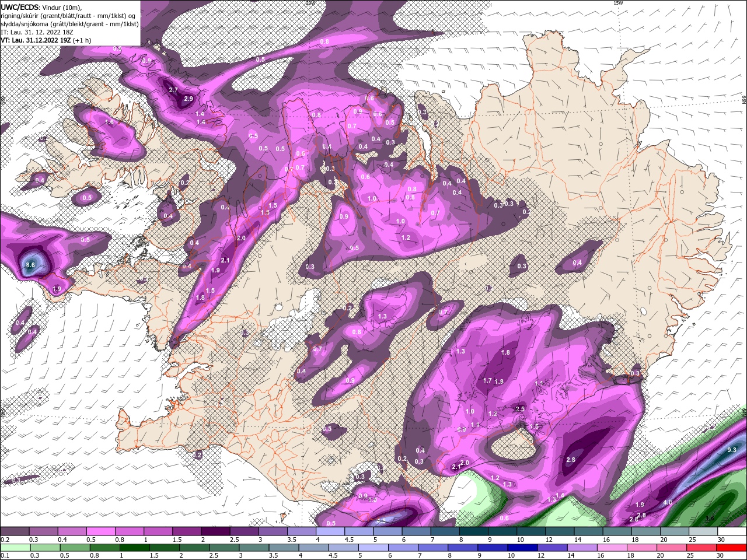
Task: Click the 0.2 label in the snow legend
Action: (4, 540)
